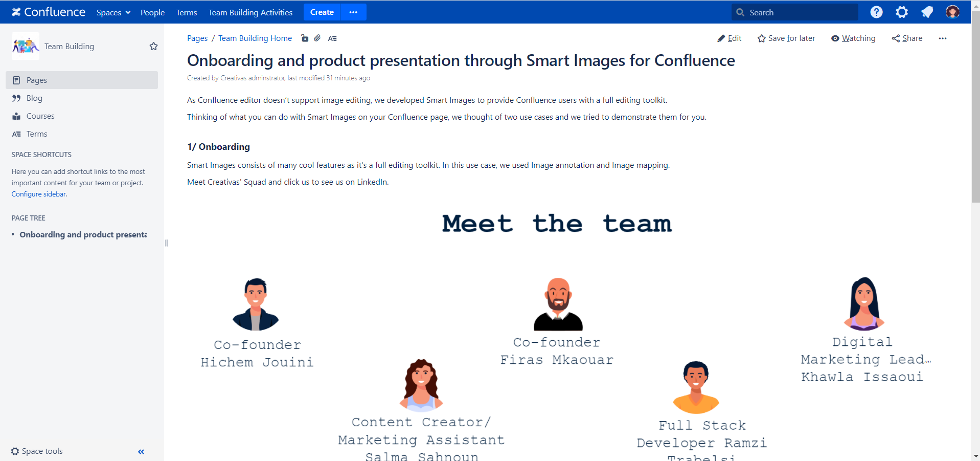Image resolution: width=980 pixels, height=461 pixels.
Task: Open the page more actions ellipsis menu
Action: point(943,38)
